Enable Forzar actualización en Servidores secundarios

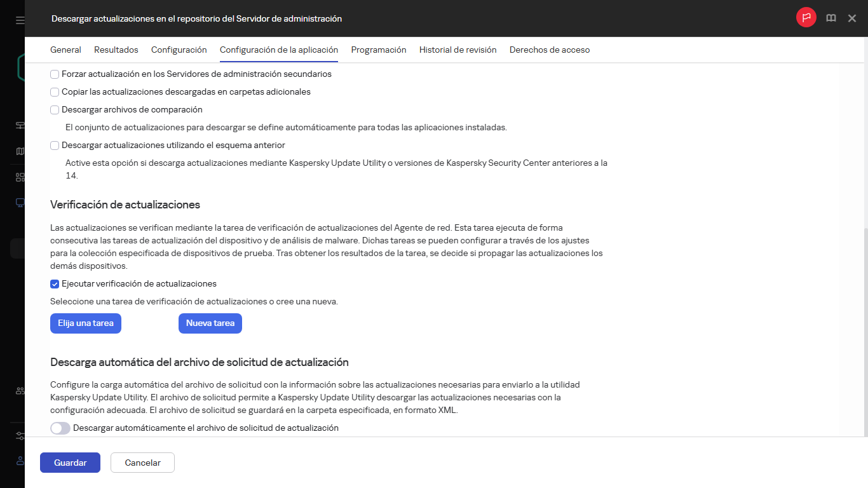pyautogui.click(x=55, y=74)
